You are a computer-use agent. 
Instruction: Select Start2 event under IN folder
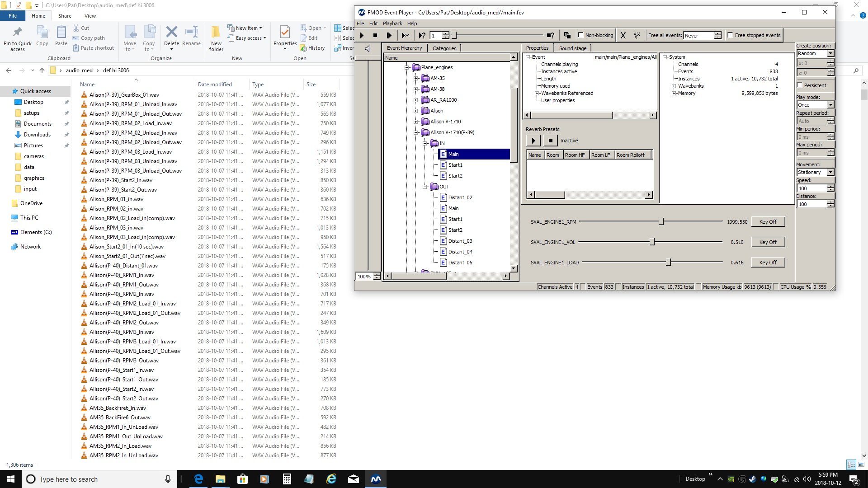point(455,176)
